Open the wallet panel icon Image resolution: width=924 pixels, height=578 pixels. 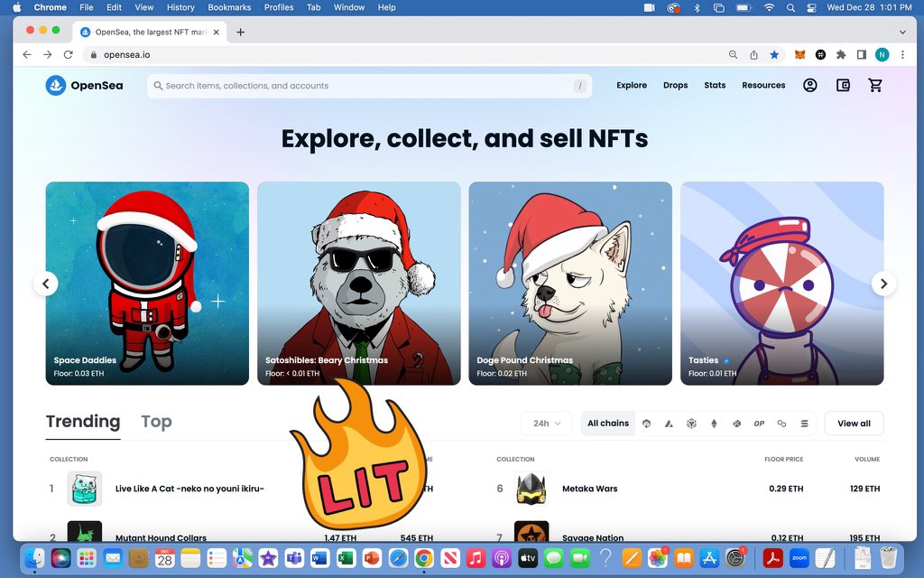tap(843, 85)
